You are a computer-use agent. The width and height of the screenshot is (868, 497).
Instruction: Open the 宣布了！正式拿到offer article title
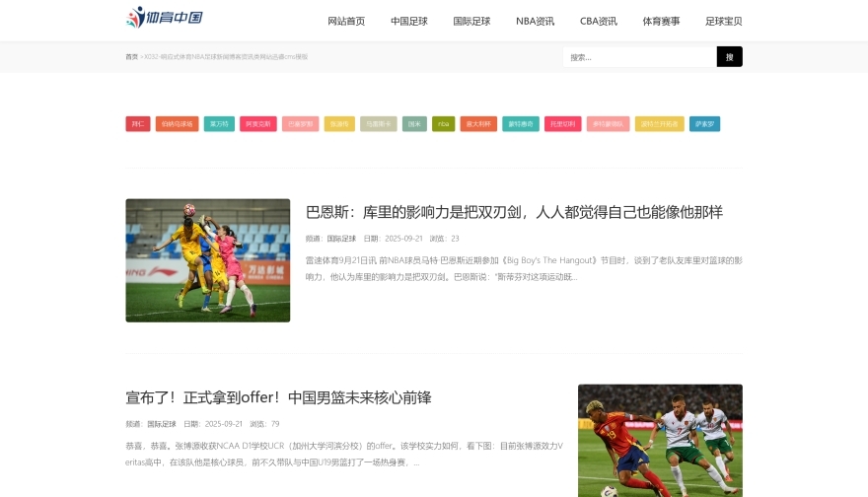(278, 397)
